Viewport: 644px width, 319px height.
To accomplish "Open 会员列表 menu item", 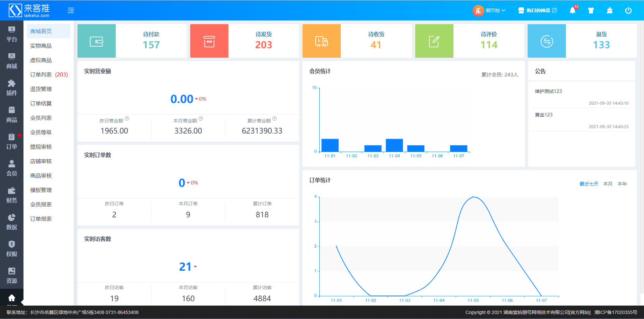I will (x=49, y=118).
